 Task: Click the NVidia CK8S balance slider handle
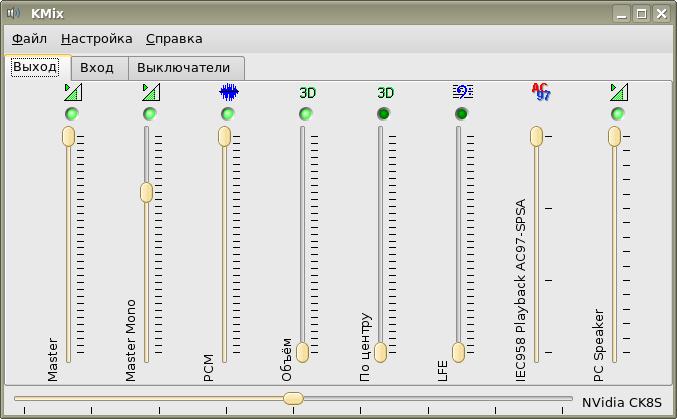(x=293, y=398)
